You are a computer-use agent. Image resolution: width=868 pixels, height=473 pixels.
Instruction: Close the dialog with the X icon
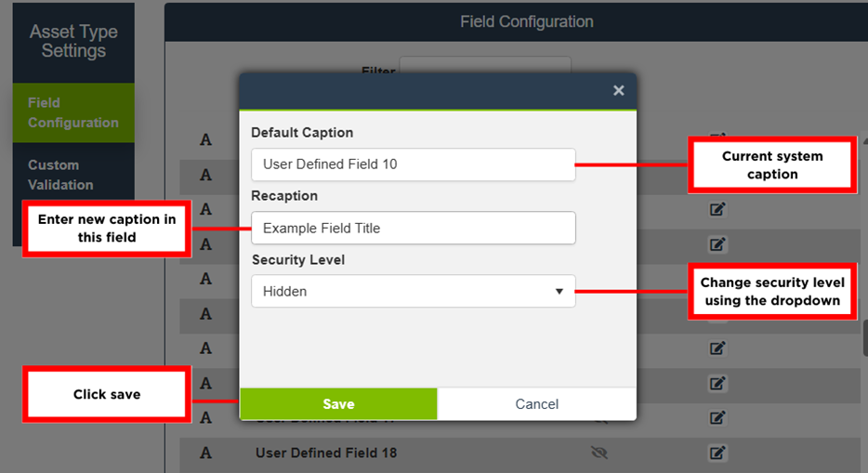click(618, 90)
